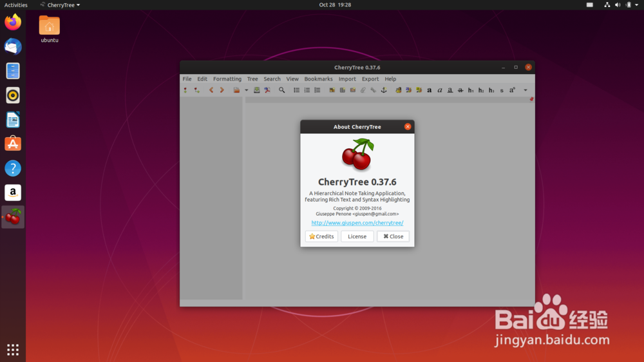Image resolution: width=644 pixels, height=362 pixels.
Task: Open LibreOffice Writer from the dock
Action: (13, 120)
